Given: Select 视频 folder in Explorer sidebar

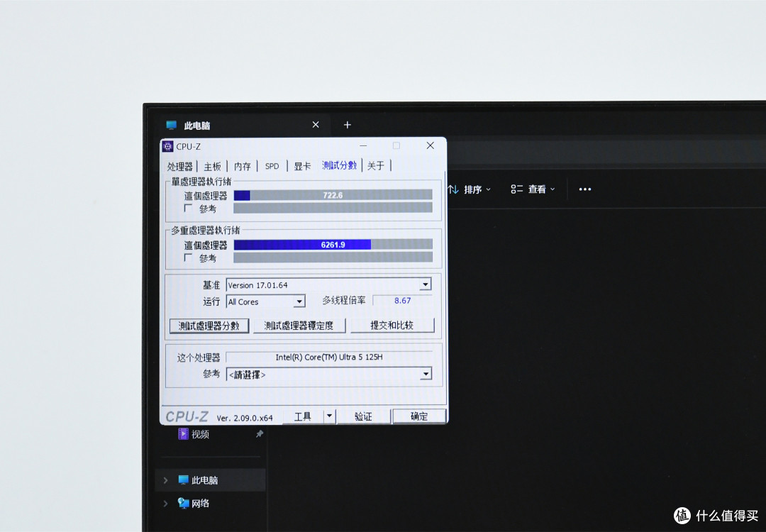Looking at the screenshot, I should coord(194,434).
